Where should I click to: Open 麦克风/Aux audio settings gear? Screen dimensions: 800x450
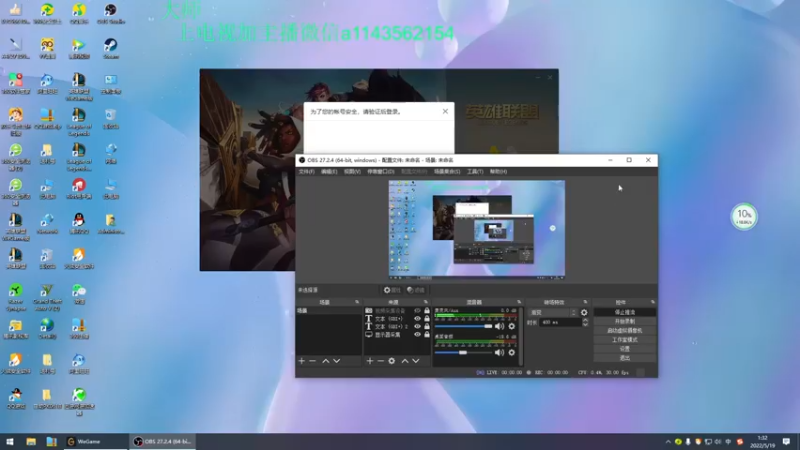tap(512, 326)
